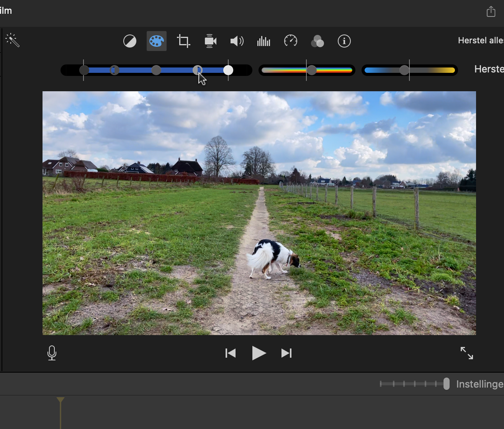Click the saturation rainbow slider handle
Image resolution: width=504 pixels, height=429 pixels.
tap(312, 70)
